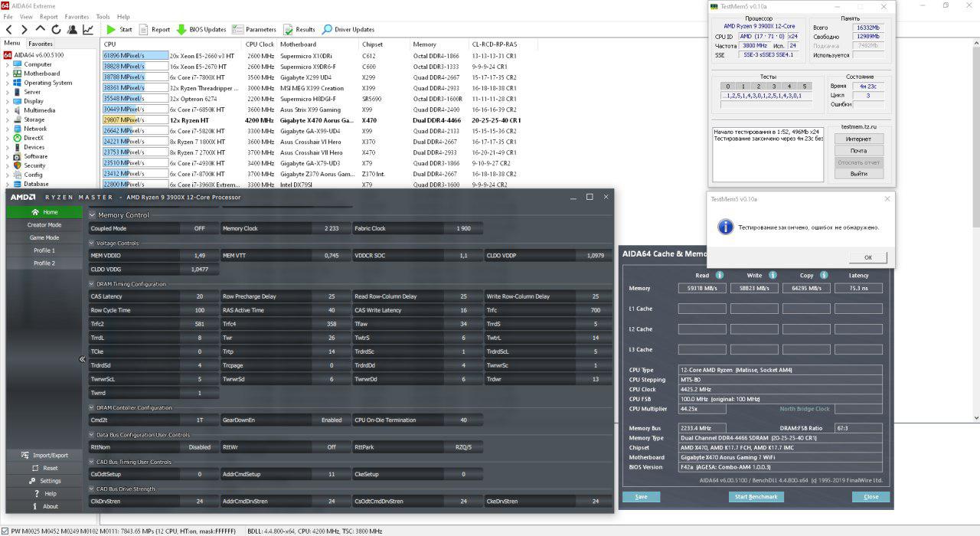The image size is (980, 536).
Task: Switch to the Favorites tab
Action: tap(41, 44)
